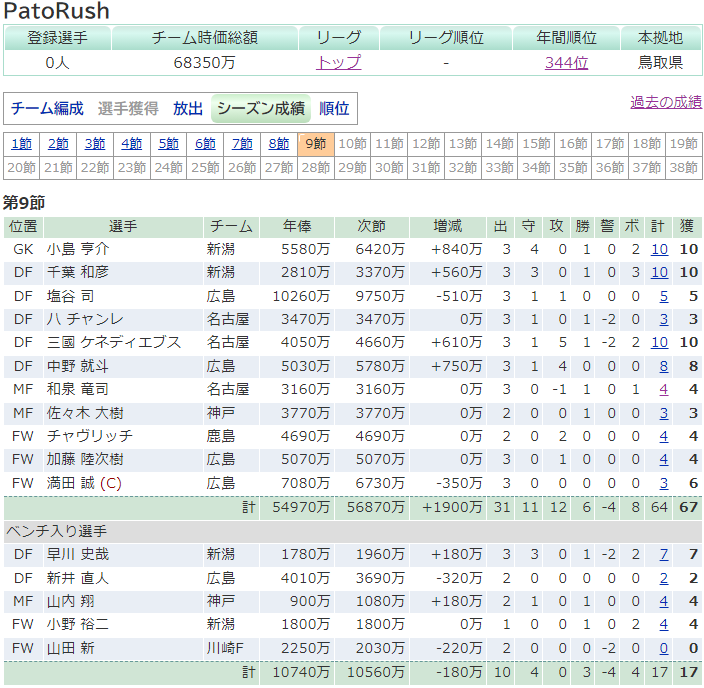This screenshot has width=704, height=688.
Task: Open points total link for 新井 直人
Action: tap(664, 578)
